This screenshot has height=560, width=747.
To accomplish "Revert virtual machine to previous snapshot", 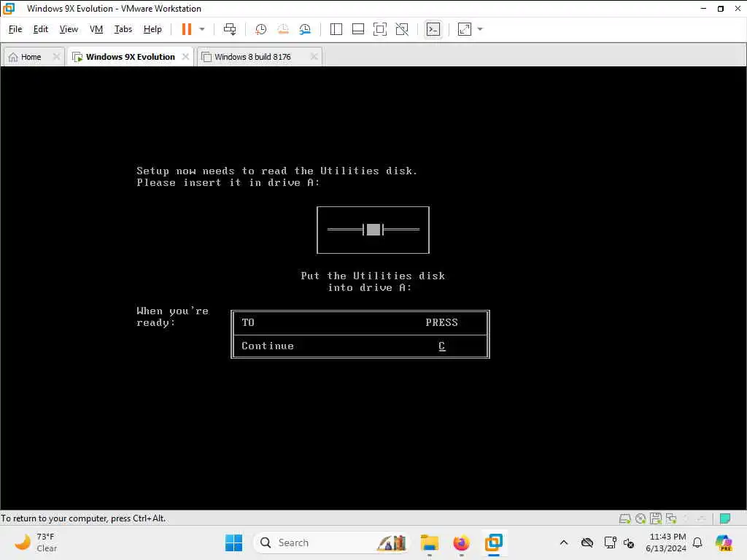I will tap(283, 29).
